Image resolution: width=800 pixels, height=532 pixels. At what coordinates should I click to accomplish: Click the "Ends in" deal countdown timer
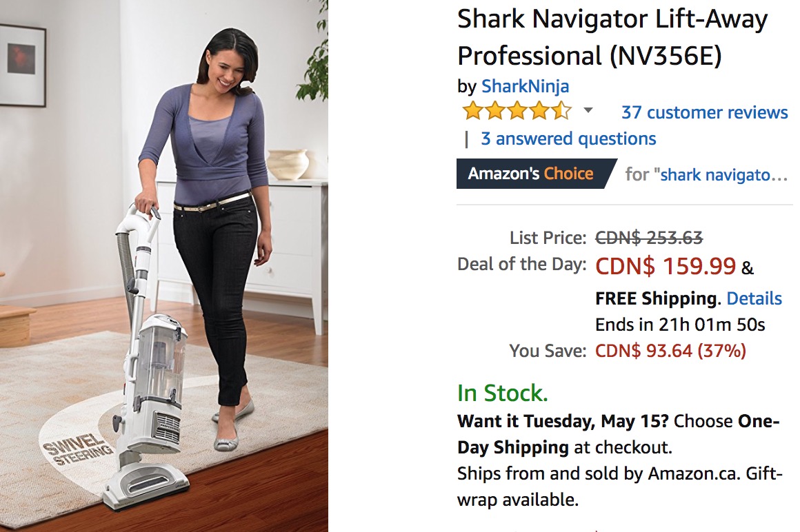[680, 325]
